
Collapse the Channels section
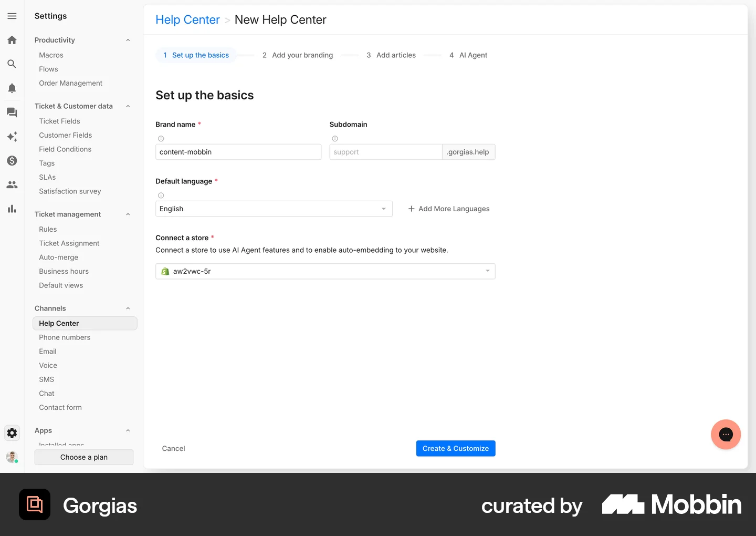coord(128,308)
